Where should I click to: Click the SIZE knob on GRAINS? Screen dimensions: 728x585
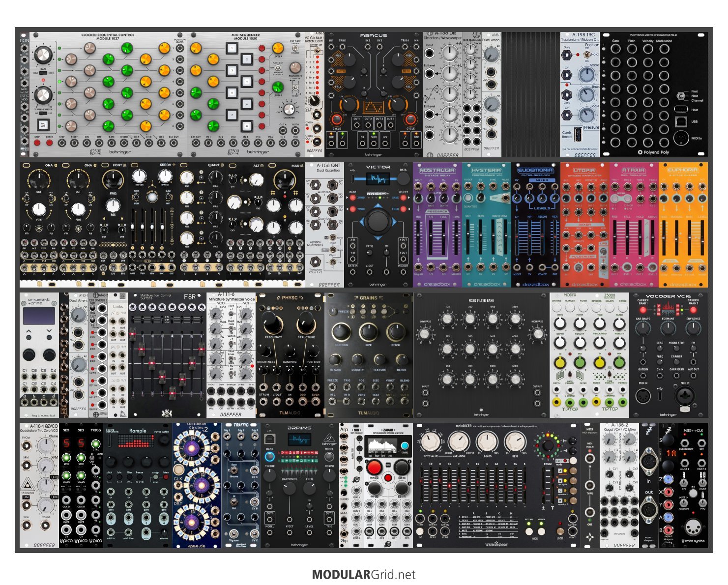(x=369, y=332)
